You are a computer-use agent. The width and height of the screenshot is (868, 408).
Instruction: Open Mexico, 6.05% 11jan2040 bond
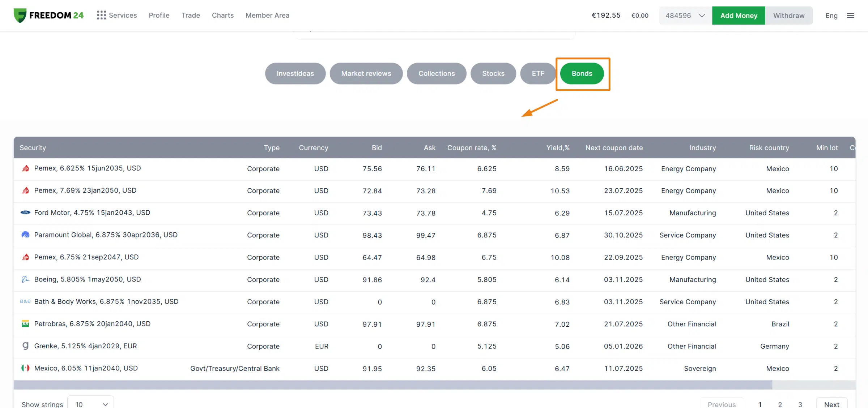tap(86, 368)
